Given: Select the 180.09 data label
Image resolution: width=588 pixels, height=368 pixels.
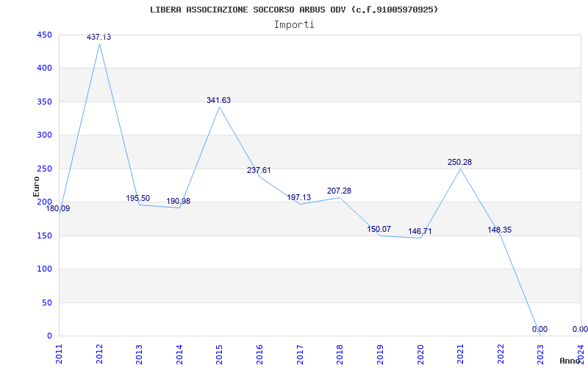Looking at the screenshot, I should click(x=58, y=209).
